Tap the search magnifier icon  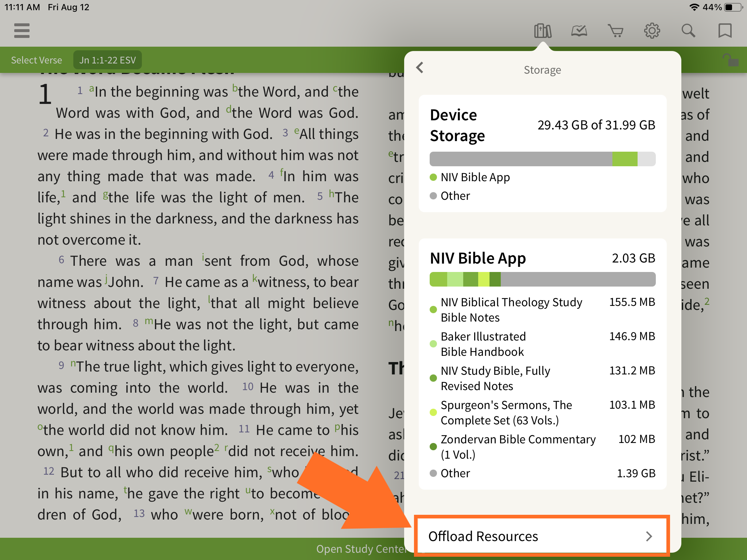(x=688, y=31)
